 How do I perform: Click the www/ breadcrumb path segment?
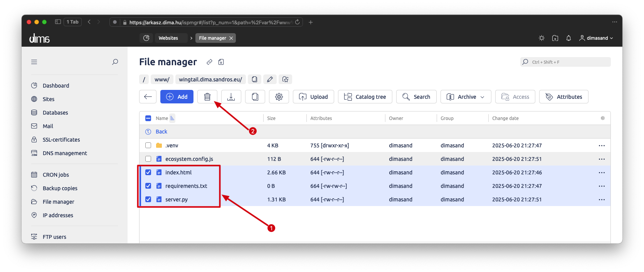162,79
